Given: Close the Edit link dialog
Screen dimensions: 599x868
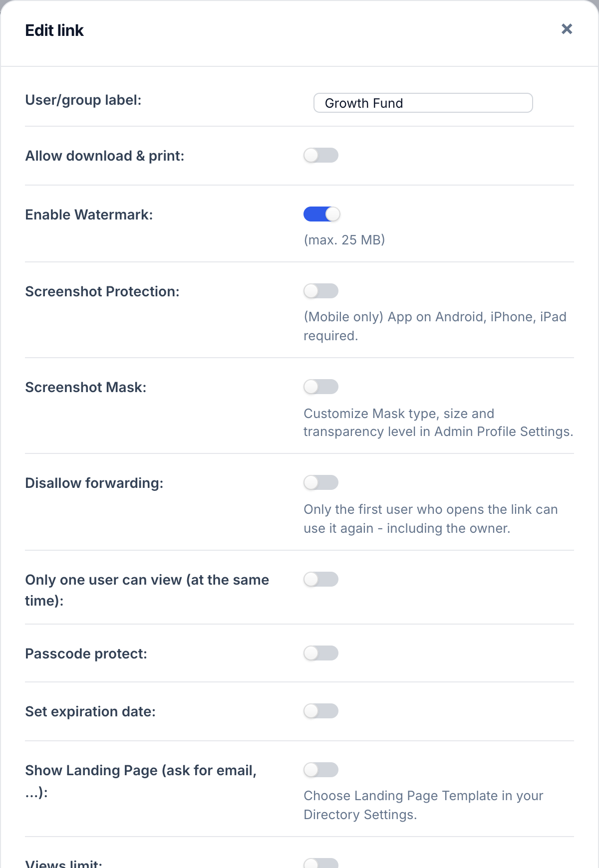Looking at the screenshot, I should pyautogui.click(x=567, y=29).
